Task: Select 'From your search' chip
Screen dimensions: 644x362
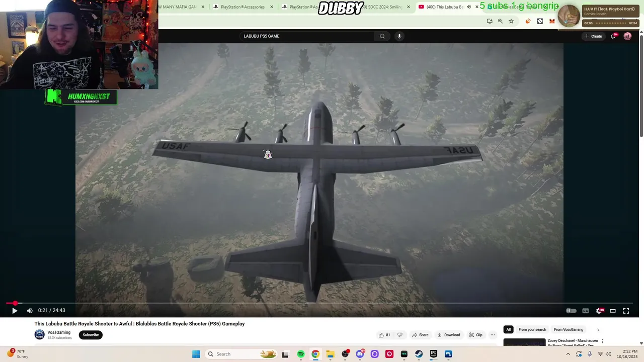Action: (532, 330)
